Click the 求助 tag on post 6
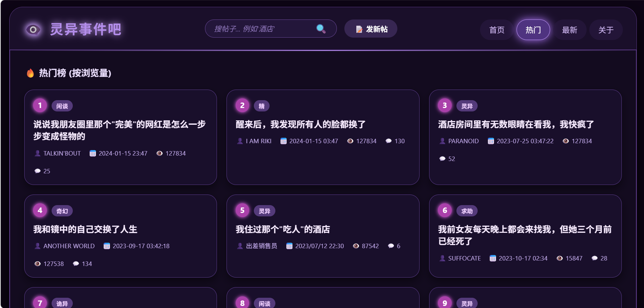This screenshot has width=644, height=308. pos(467,211)
